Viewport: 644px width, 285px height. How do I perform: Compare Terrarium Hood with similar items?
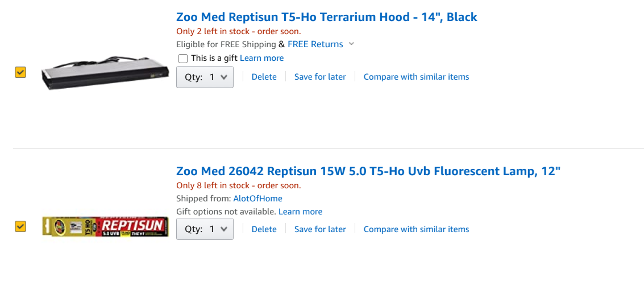416,77
